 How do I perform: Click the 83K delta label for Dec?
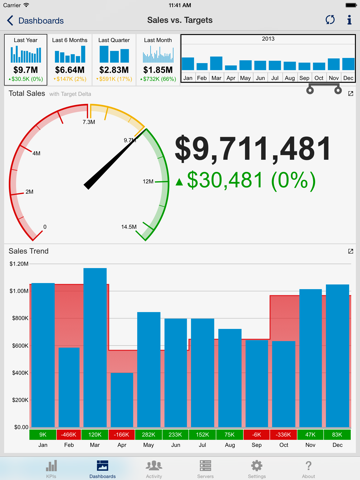(337, 435)
